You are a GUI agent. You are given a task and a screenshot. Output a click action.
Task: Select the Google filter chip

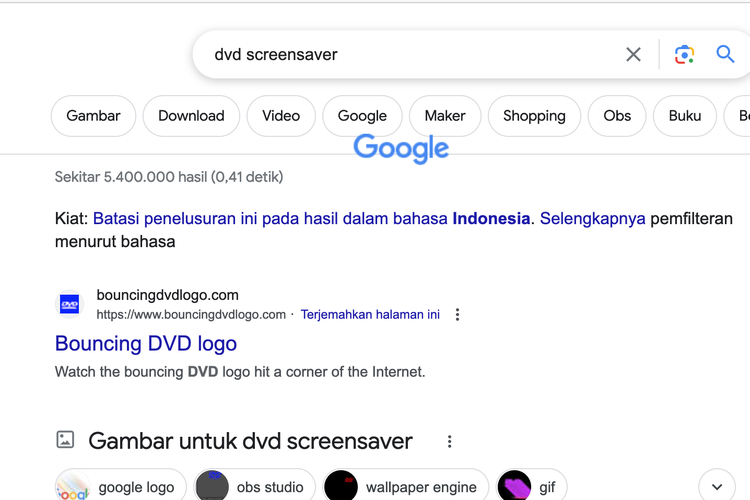click(362, 116)
